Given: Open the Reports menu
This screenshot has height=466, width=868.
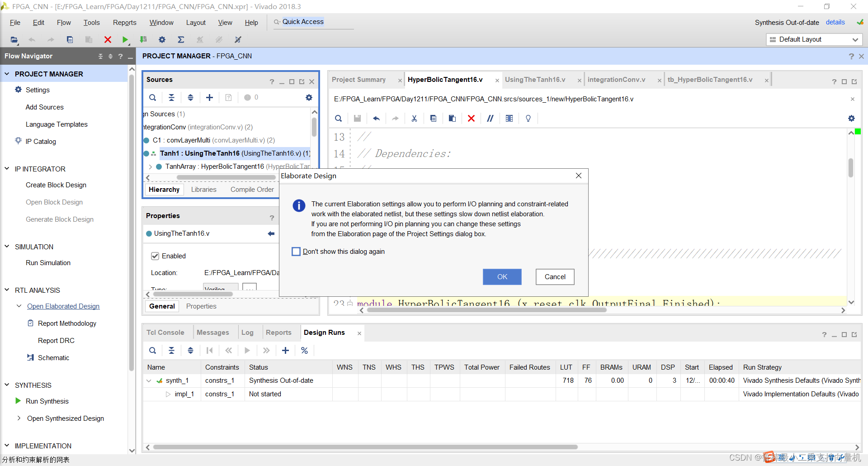Looking at the screenshot, I should 124,23.
